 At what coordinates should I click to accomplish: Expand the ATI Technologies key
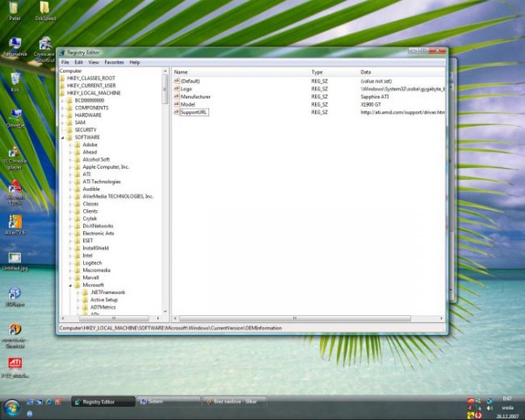point(70,181)
